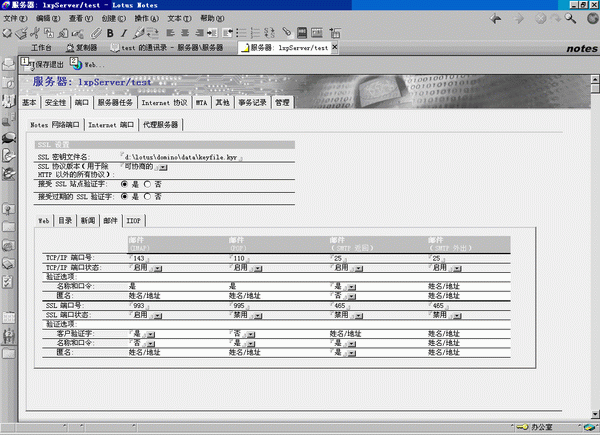Switch to the 工作台 window tab
600x435 pixels.
(41, 48)
